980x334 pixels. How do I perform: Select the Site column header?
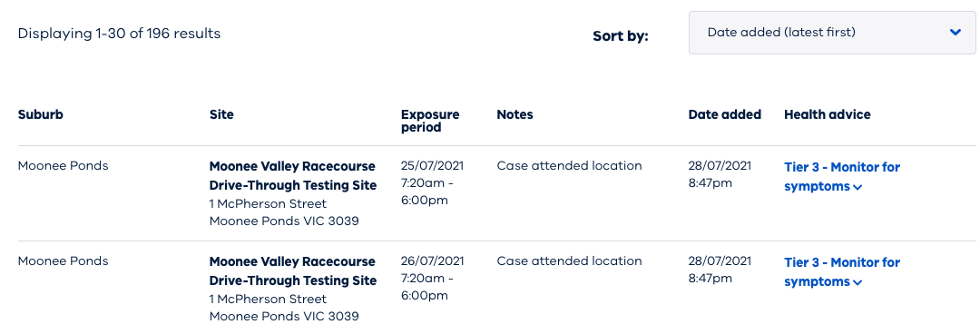point(221,114)
